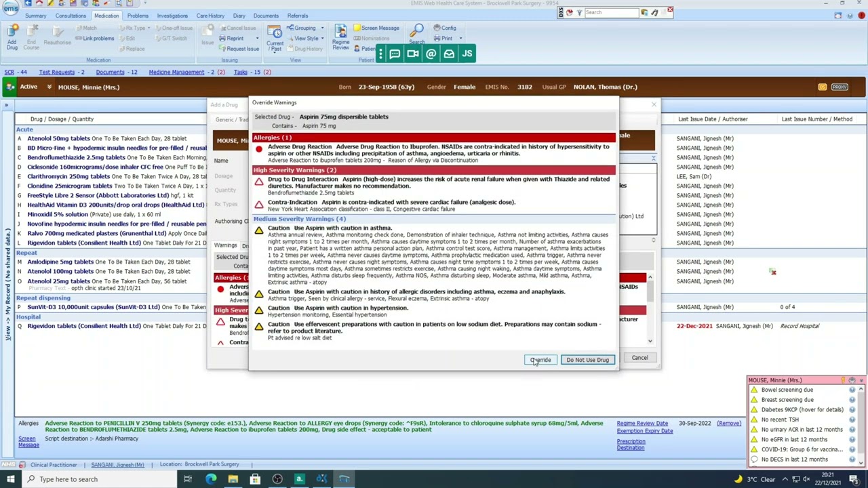
Task: Click the Prescription Destination link
Action: 631,445
